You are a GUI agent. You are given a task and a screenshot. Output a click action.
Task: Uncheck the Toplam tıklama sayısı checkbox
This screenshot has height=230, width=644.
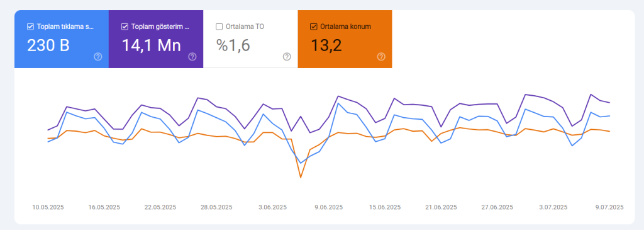(x=30, y=26)
